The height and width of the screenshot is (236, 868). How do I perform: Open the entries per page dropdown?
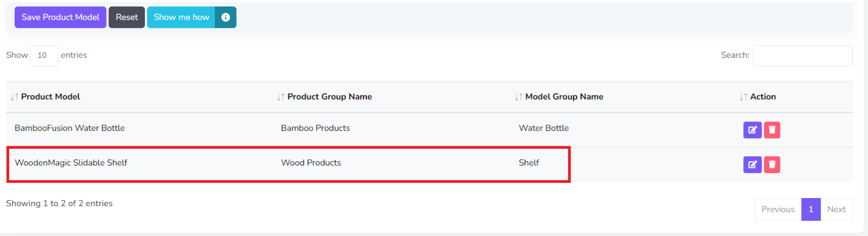click(44, 55)
